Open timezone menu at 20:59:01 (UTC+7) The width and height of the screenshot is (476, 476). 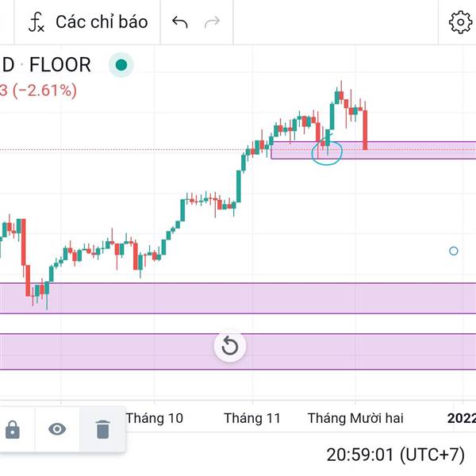click(395, 455)
